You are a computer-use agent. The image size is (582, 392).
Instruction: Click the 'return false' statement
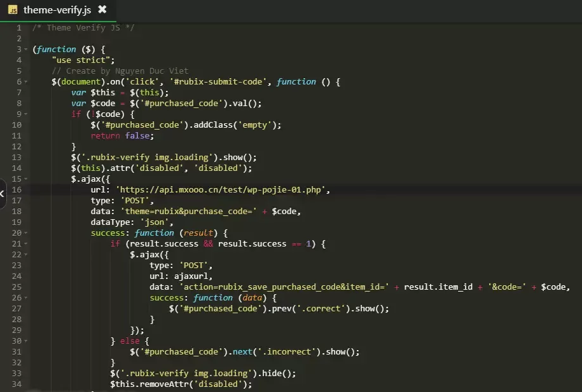(x=122, y=136)
